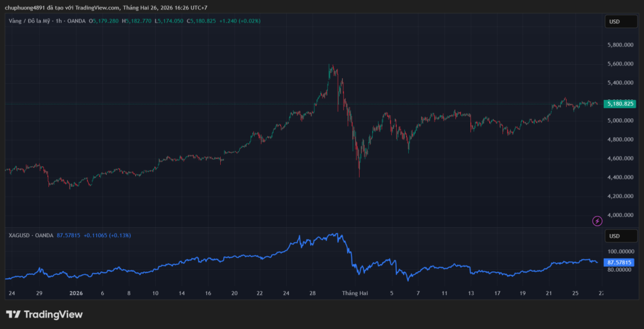Click the 5,600.000 price axis label
Screen dimensions: 644x329
click(x=619, y=64)
